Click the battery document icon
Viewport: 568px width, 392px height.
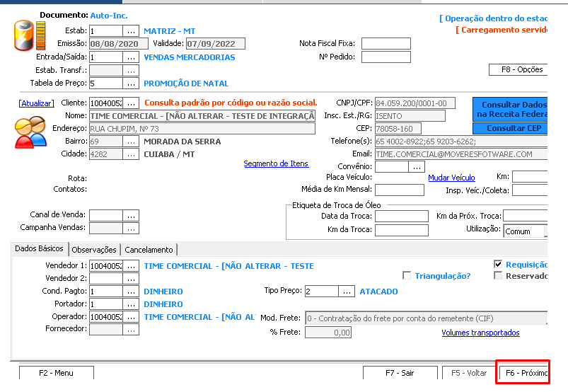(x=30, y=35)
